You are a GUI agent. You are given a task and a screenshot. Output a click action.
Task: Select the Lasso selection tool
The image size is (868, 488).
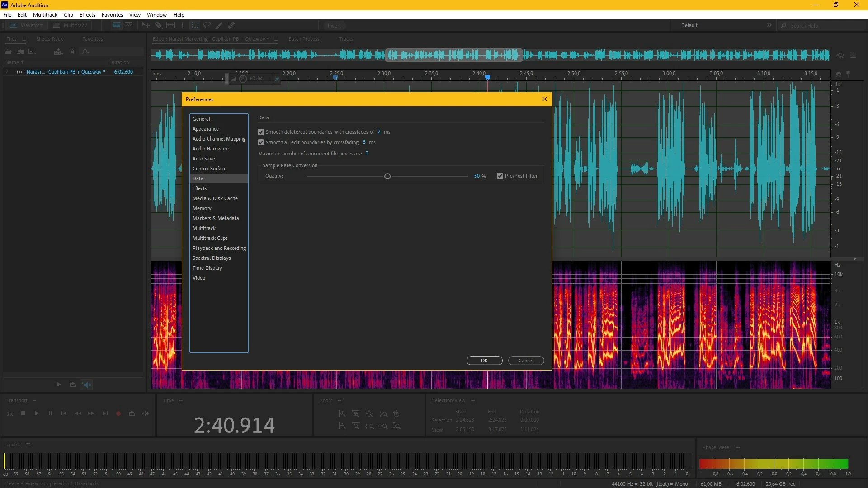[x=207, y=25]
